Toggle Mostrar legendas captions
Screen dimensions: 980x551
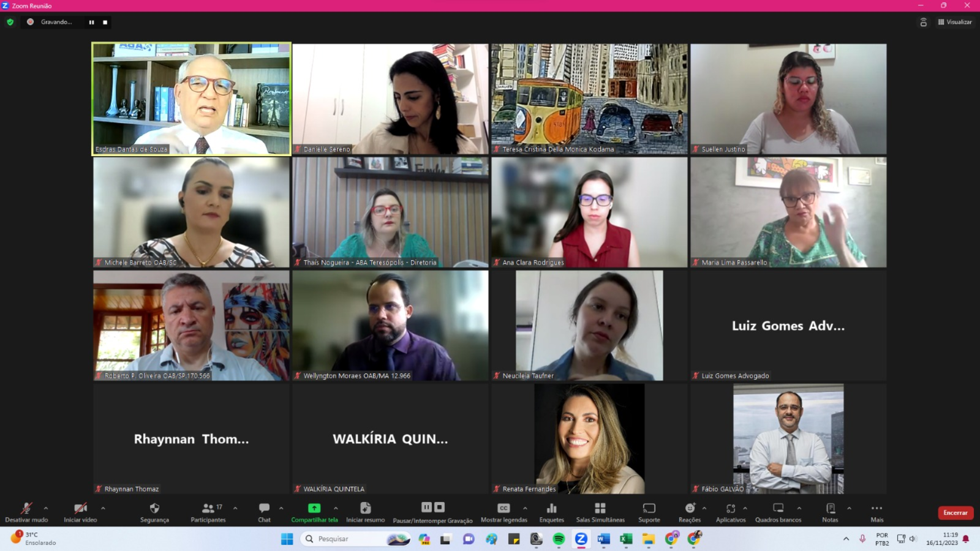503,512
